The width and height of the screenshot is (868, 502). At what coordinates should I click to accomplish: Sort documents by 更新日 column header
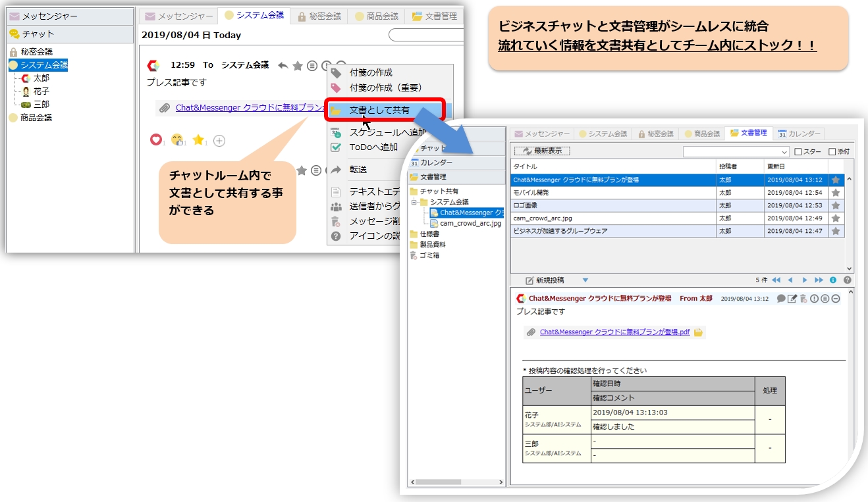click(796, 166)
